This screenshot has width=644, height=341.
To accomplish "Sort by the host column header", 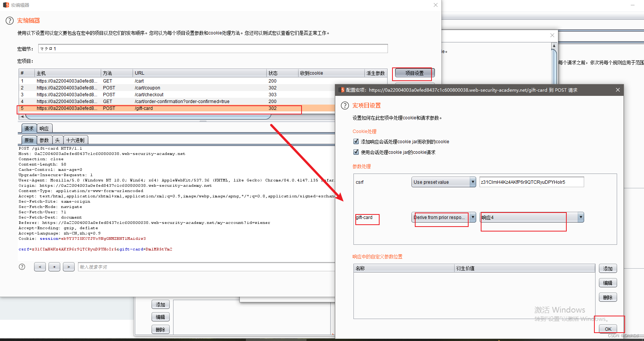I will point(67,73).
